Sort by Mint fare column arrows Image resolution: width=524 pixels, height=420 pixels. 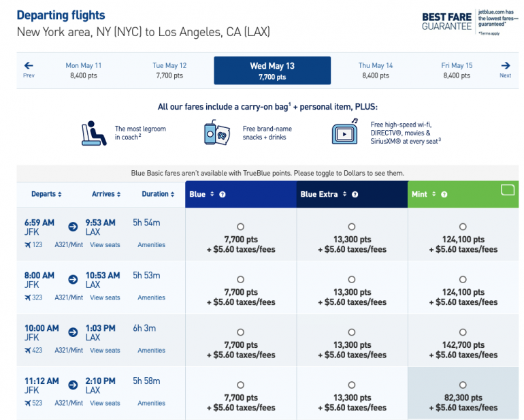(433, 195)
